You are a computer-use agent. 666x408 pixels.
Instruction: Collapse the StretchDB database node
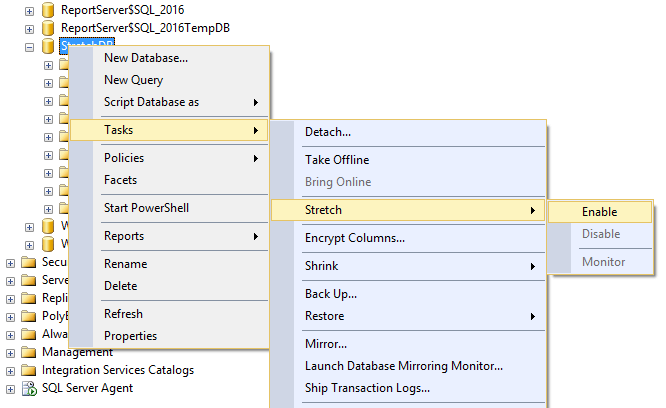pos(29,48)
